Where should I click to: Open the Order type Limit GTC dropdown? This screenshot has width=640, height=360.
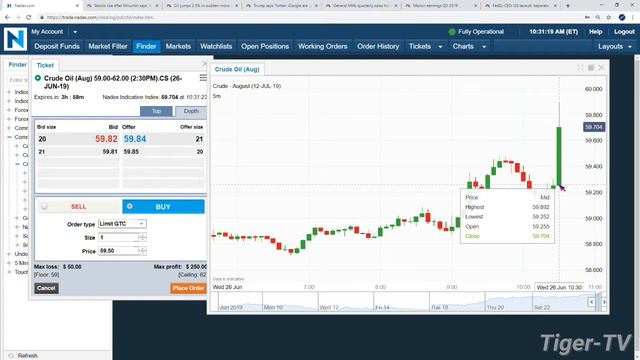coord(122,224)
